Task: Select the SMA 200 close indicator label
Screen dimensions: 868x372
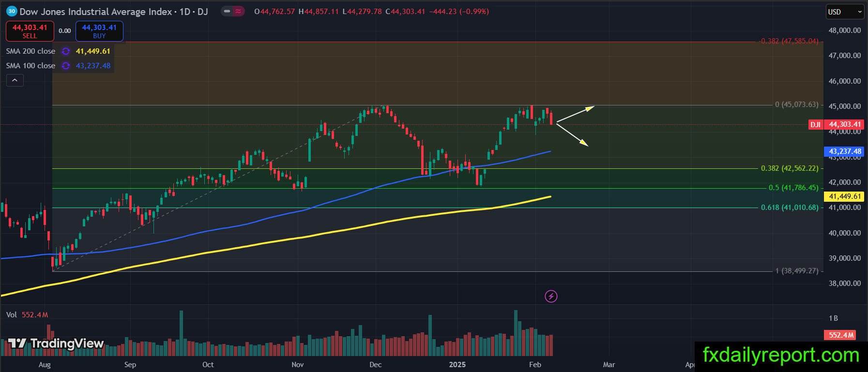Action: pyautogui.click(x=30, y=51)
